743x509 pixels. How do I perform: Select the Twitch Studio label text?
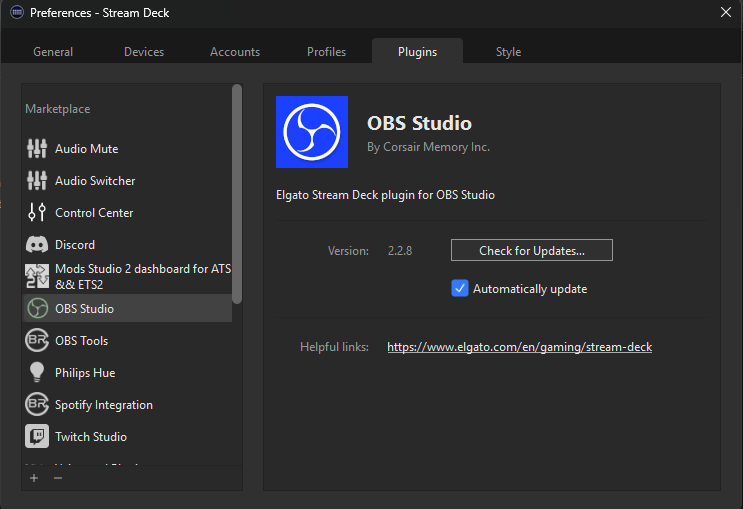[91, 436]
